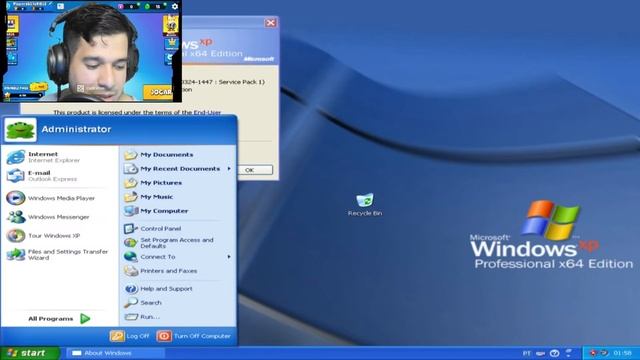Click the Connect To globe icon

pos(131,257)
